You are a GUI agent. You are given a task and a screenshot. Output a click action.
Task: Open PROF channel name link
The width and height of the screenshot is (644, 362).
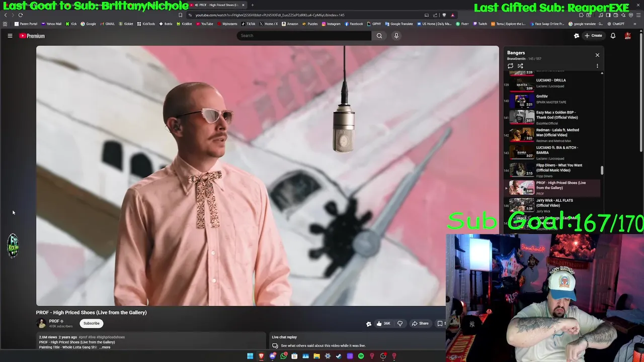[54, 321]
